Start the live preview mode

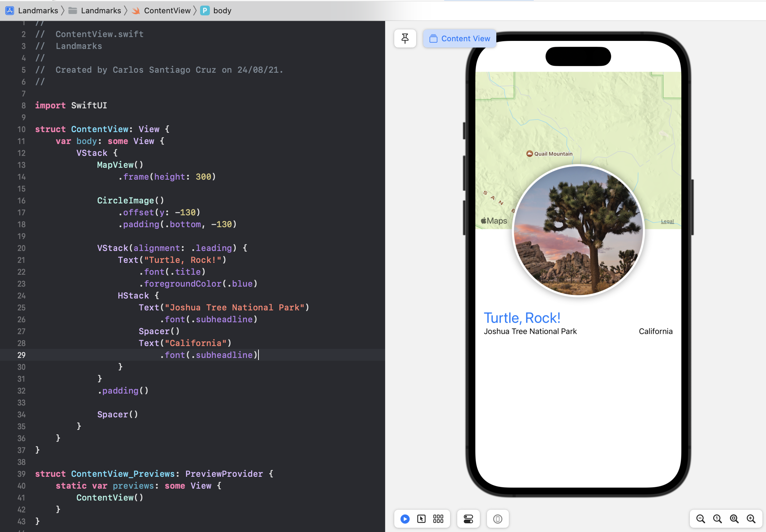click(405, 519)
